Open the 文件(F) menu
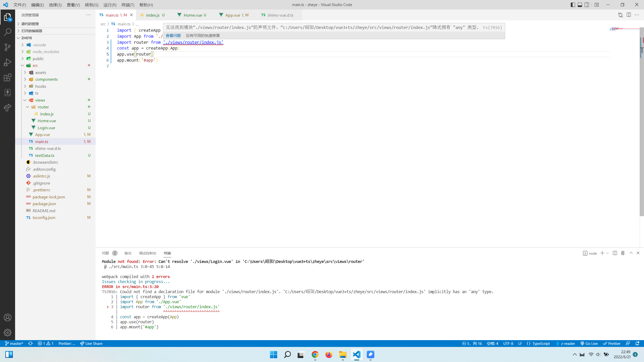The width and height of the screenshot is (644, 362). (20, 5)
